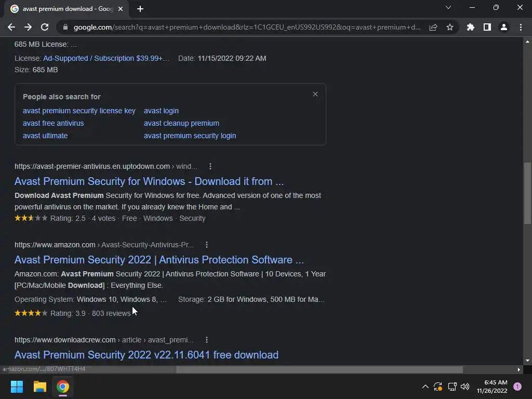Search for avast premium security license key

coord(79,111)
